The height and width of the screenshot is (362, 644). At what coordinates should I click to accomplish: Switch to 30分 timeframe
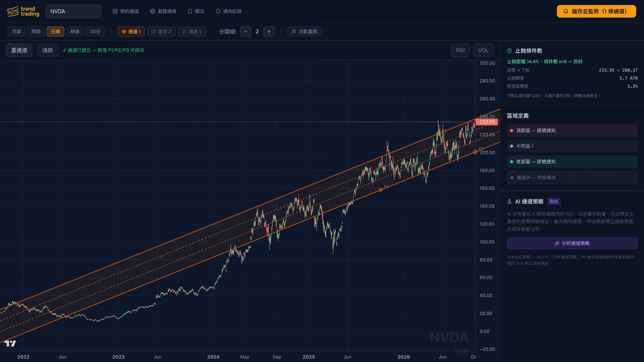click(95, 32)
